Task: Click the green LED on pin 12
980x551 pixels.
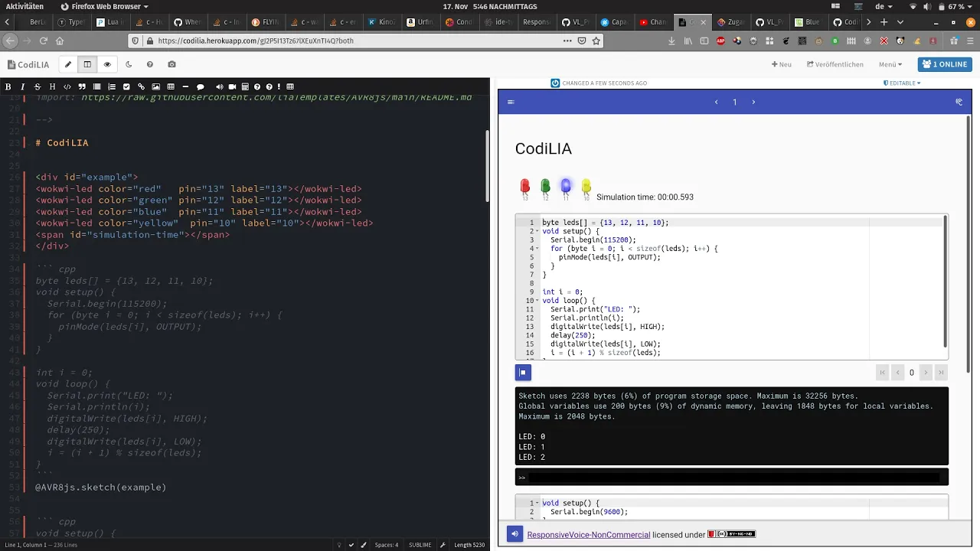Action: coord(545,189)
